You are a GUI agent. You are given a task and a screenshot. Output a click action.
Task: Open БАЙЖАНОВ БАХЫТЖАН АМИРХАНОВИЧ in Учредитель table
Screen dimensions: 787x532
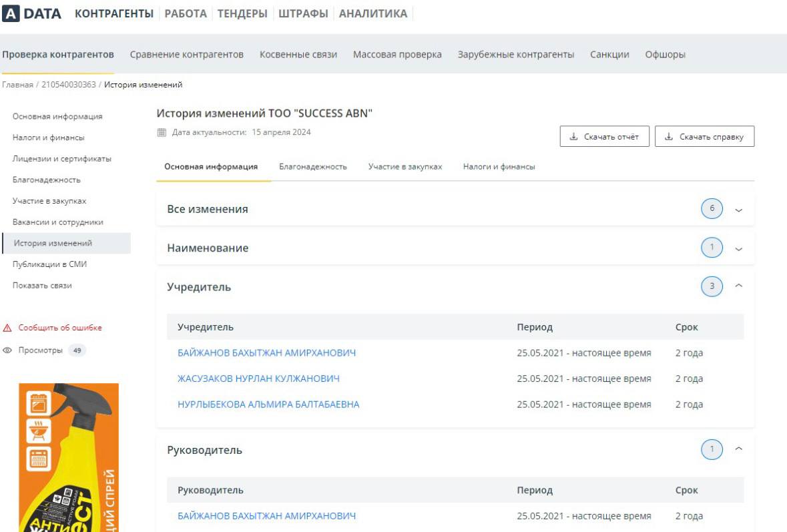pos(266,353)
